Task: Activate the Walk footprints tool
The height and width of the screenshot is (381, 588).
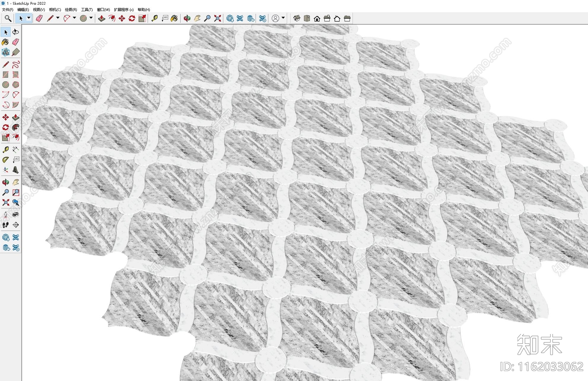Action: click(6, 225)
